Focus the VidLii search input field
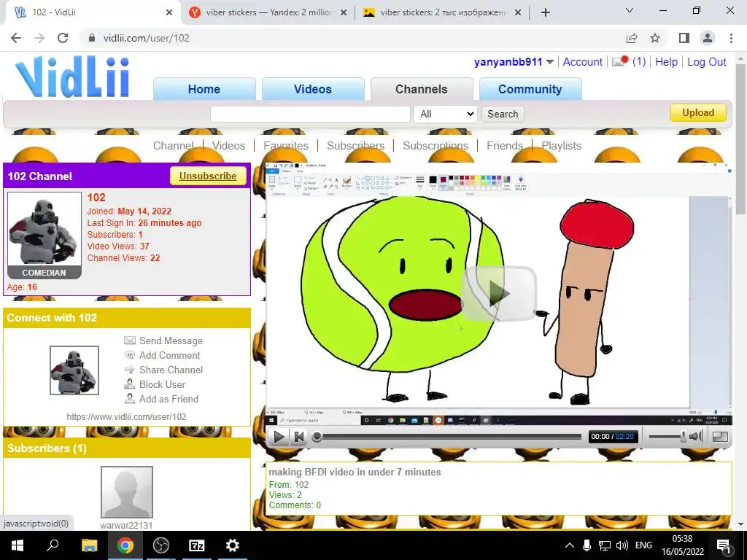 pyautogui.click(x=310, y=114)
